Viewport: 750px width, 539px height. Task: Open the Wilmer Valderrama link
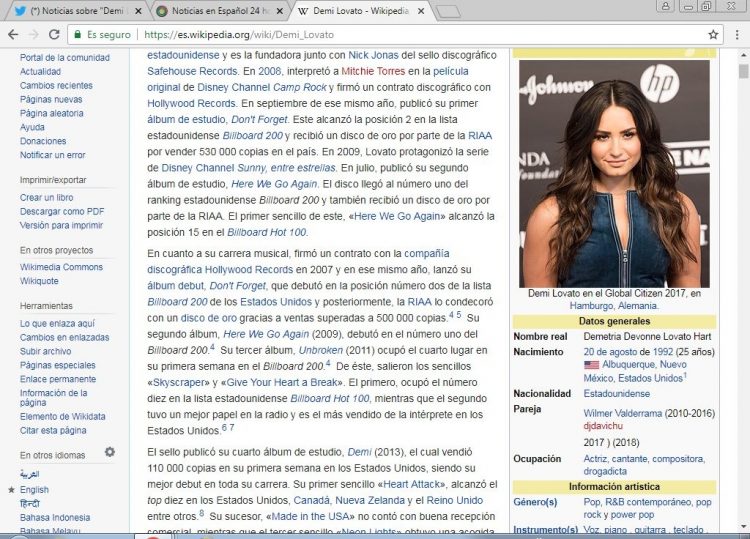(x=623, y=413)
